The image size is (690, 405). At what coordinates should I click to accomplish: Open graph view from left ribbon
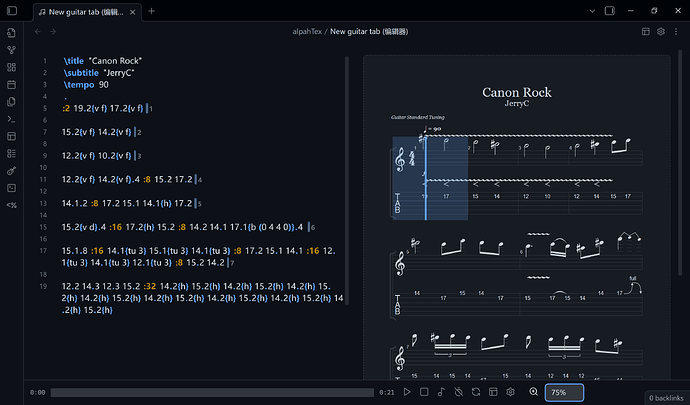(12, 49)
